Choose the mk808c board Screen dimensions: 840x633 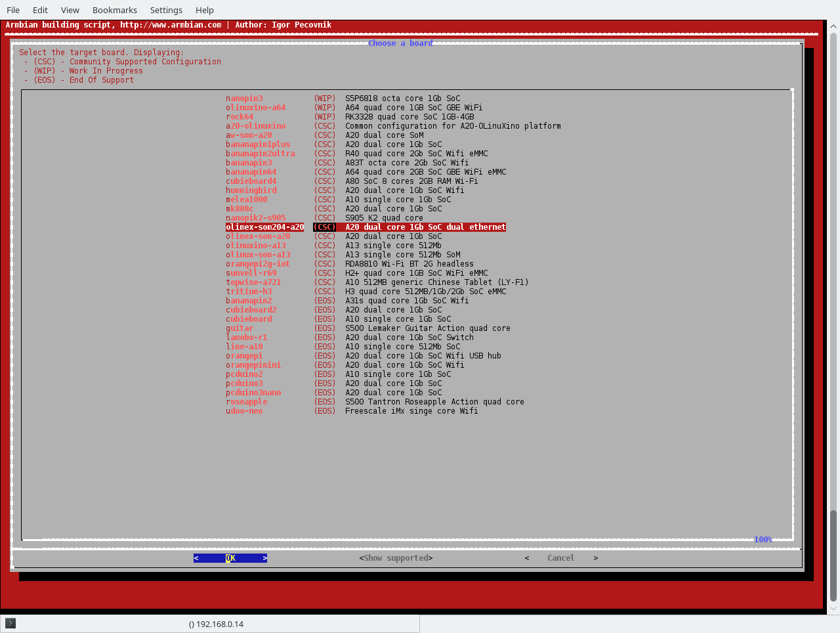[x=334, y=209]
